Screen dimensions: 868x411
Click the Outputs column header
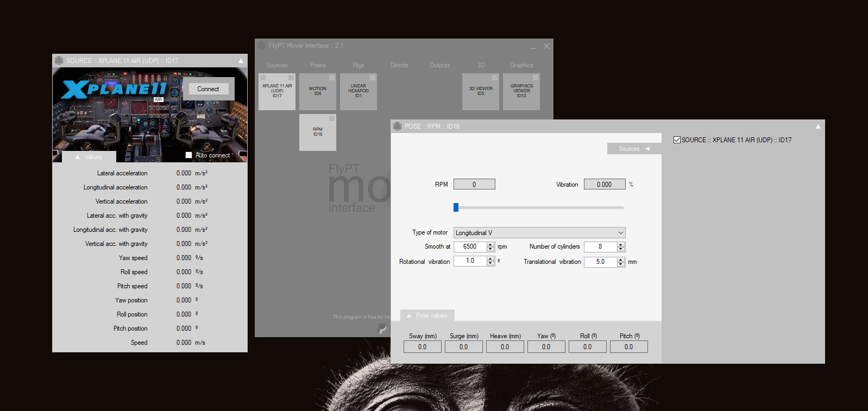(x=440, y=65)
